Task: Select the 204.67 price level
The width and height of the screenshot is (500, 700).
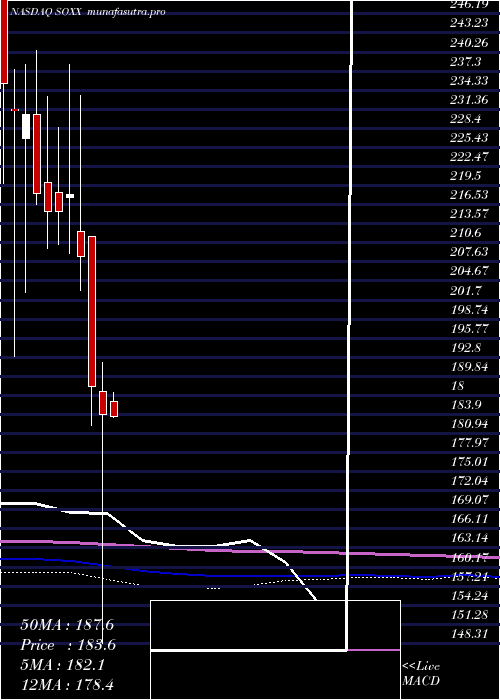Action: tap(469, 271)
